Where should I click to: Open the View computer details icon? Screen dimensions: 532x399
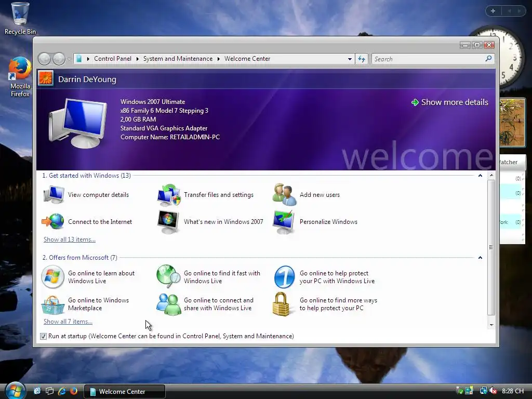tap(54, 195)
